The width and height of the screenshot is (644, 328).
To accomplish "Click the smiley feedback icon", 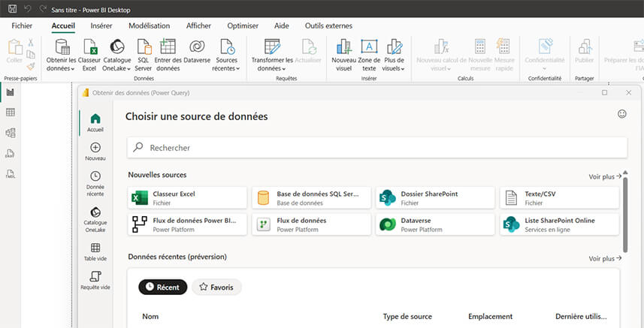I will point(622,114).
